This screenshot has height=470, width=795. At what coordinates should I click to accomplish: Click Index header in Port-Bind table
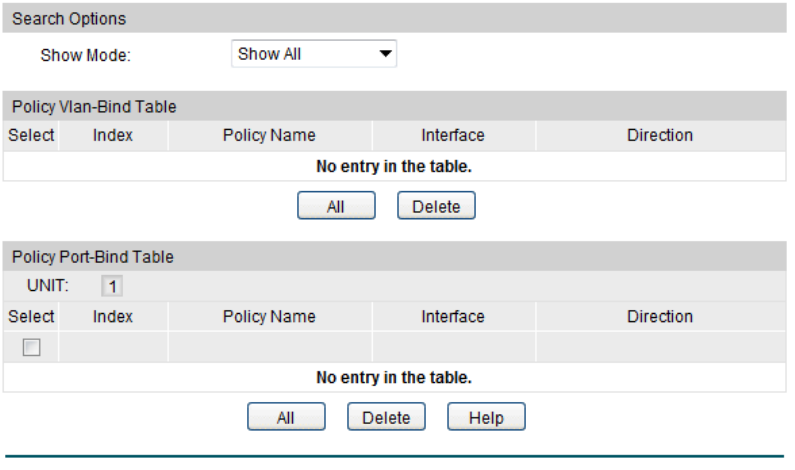(113, 316)
